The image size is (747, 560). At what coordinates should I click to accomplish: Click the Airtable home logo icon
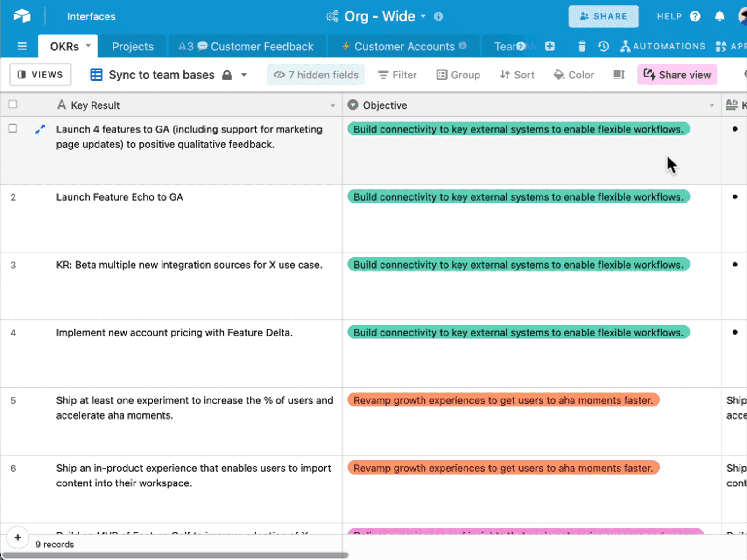[x=21, y=16]
